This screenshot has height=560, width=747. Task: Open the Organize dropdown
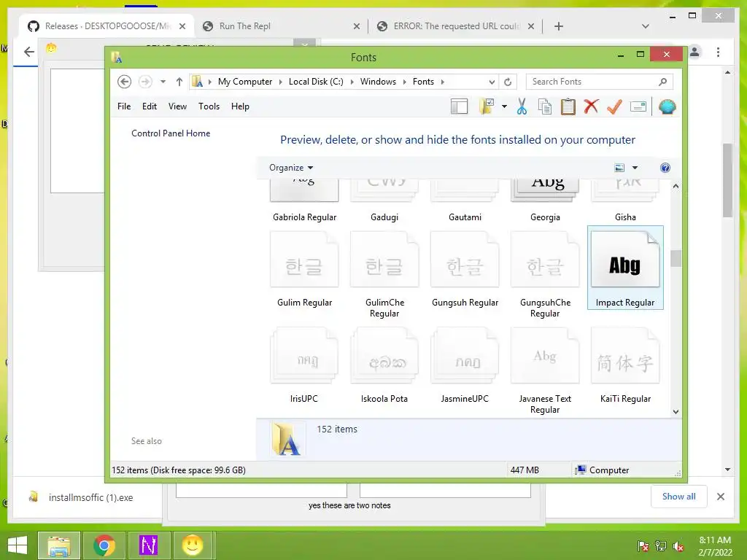tap(290, 168)
